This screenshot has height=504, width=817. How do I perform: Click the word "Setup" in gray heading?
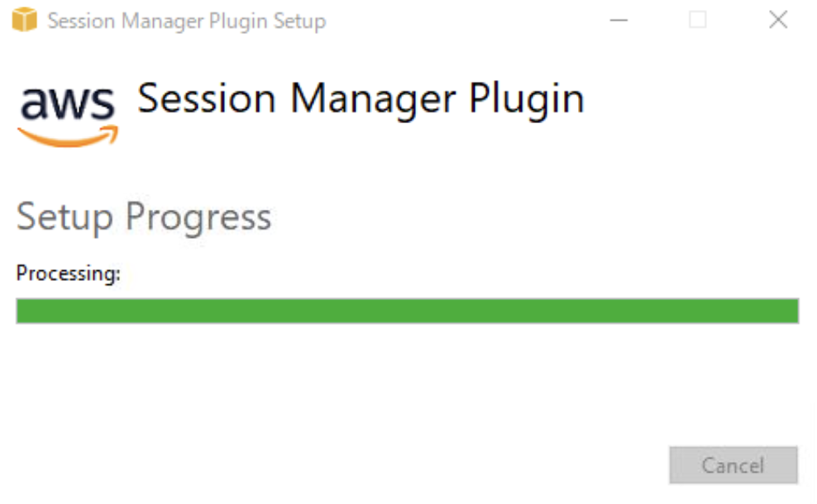64,217
